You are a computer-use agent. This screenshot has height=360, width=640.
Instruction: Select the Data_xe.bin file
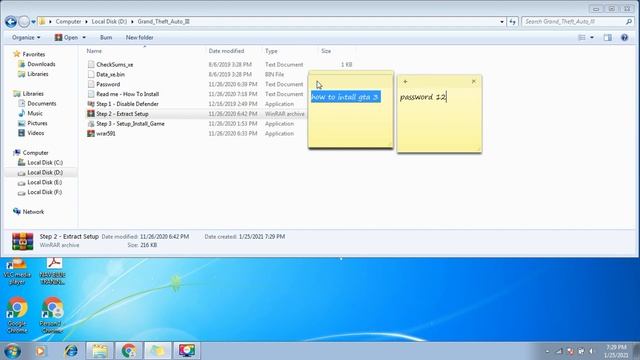(x=110, y=74)
